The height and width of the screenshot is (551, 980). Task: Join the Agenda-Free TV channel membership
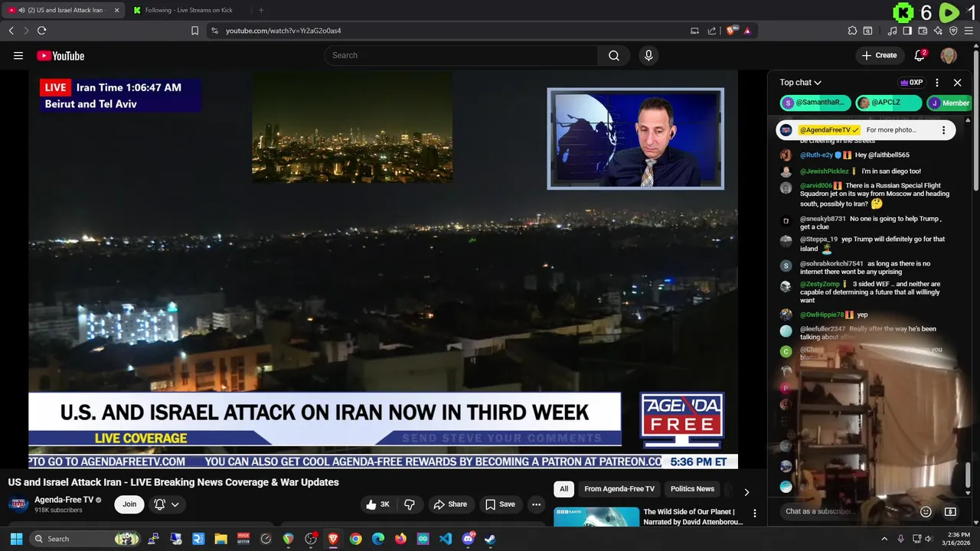click(129, 504)
